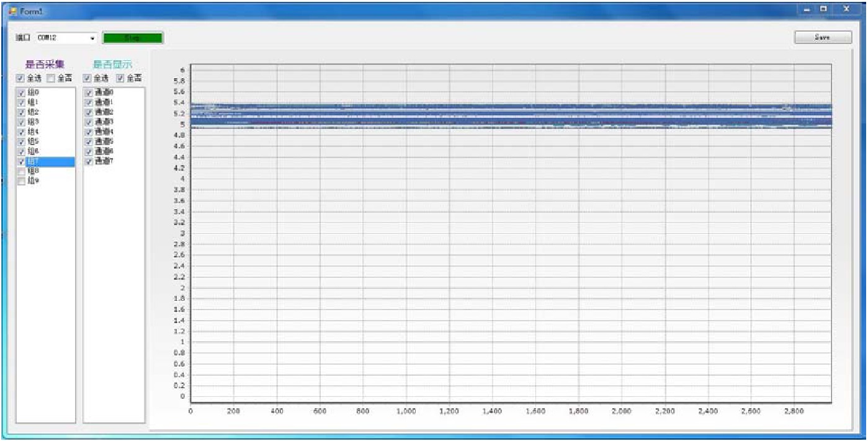Screen dimensions: 868x441
Task: Click the 1,000 x-axis label
Action: coord(406,411)
